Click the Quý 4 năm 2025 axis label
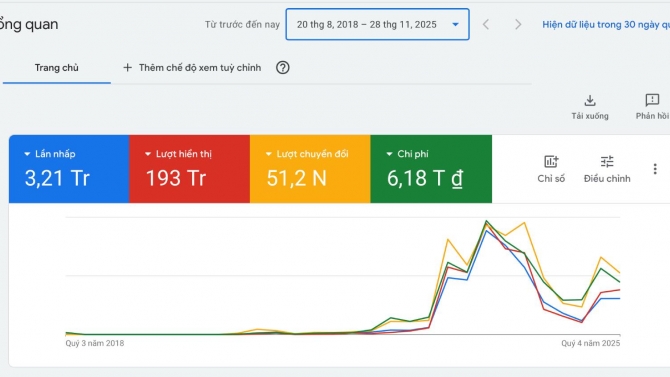The image size is (670, 377). click(x=591, y=343)
